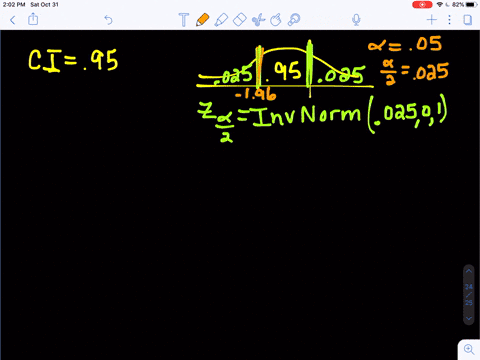Undo the last stroke
The width and height of the screenshot is (480, 360).
point(108,20)
